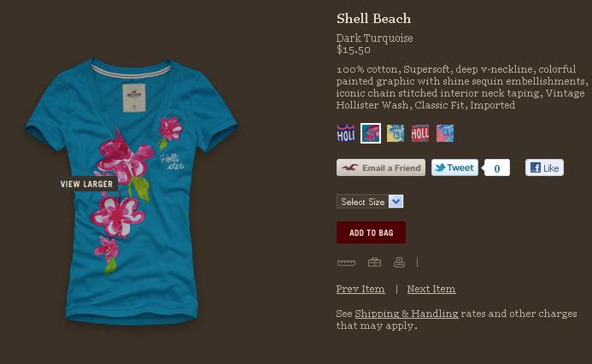Go to the Prev Item link
Viewport: 592px width, 364px height.
click(x=360, y=289)
